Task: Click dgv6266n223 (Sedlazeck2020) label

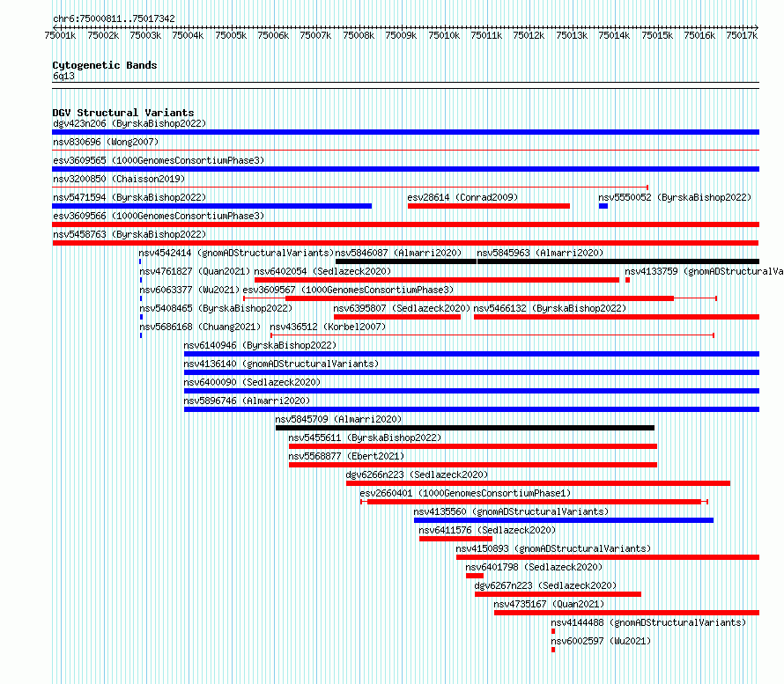Action: pyautogui.click(x=417, y=474)
